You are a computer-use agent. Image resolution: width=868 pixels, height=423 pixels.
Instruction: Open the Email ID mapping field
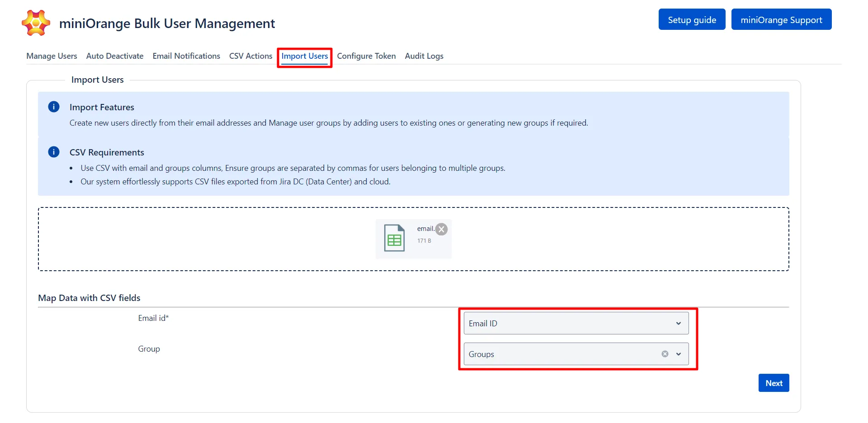576,323
